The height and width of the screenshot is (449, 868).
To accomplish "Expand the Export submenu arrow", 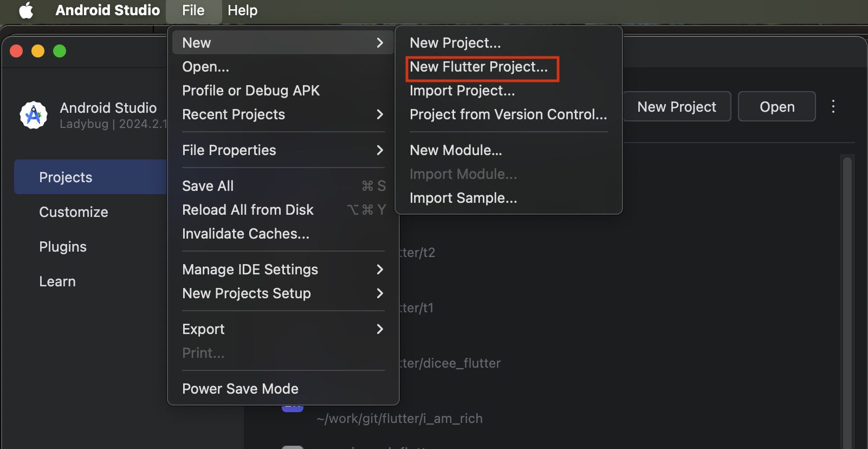I will (x=379, y=329).
